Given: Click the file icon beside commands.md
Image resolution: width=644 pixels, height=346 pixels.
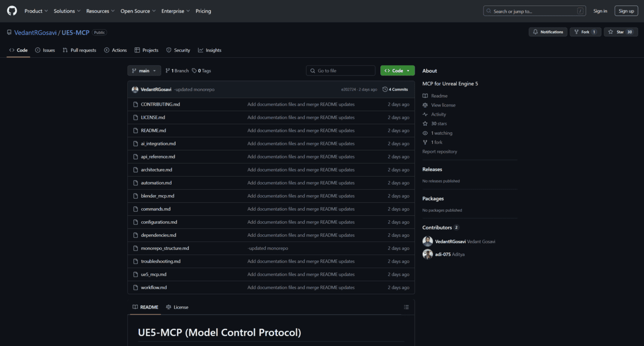Looking at the screenshot, I should [x=135, y=209].
